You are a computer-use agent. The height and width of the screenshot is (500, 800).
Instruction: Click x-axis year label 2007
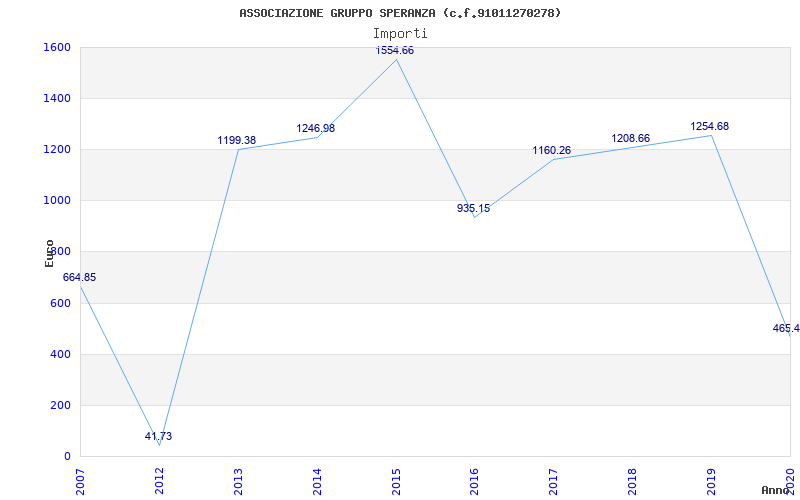click(80, 481)
